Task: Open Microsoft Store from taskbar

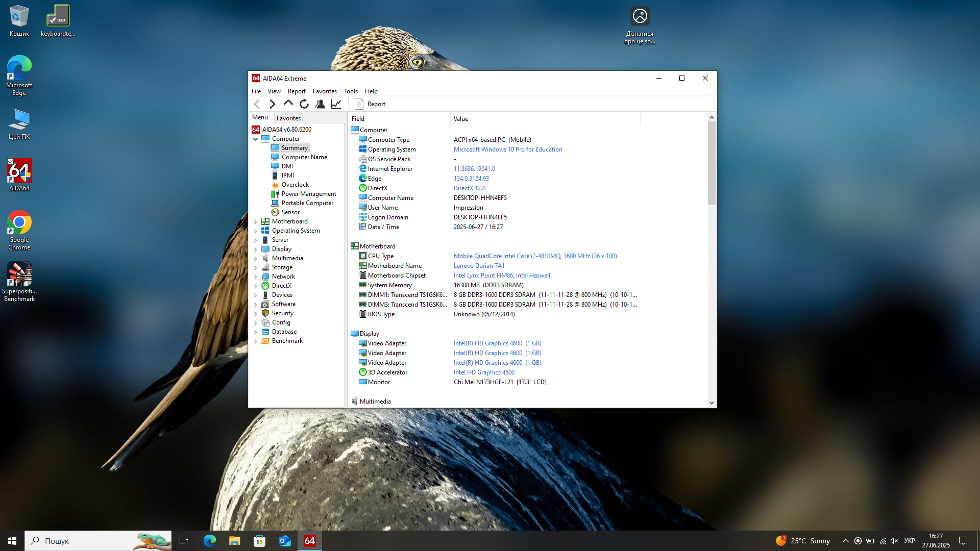Action: 260,541
